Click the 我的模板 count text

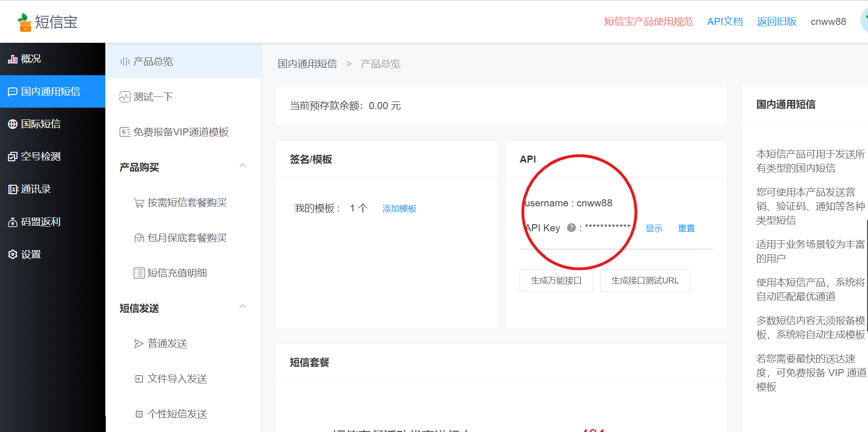331,208
